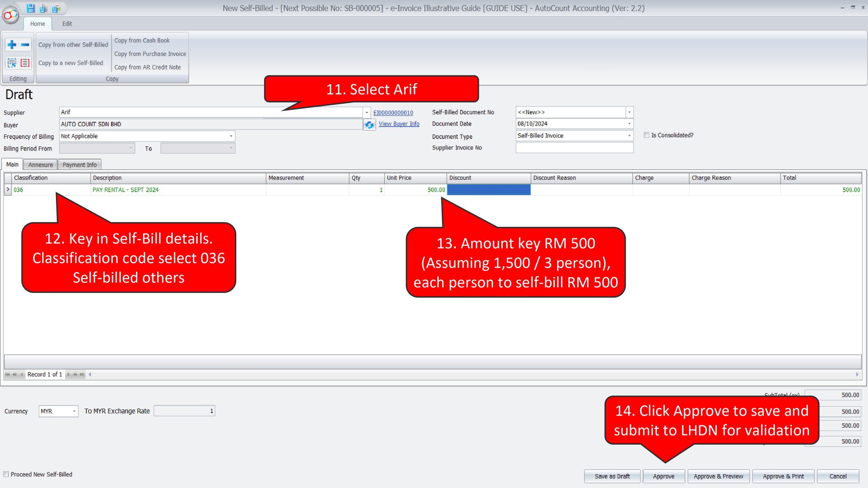Click the classification cell 036
Viewport: 868px width, 488px height.
pos(51,190)
